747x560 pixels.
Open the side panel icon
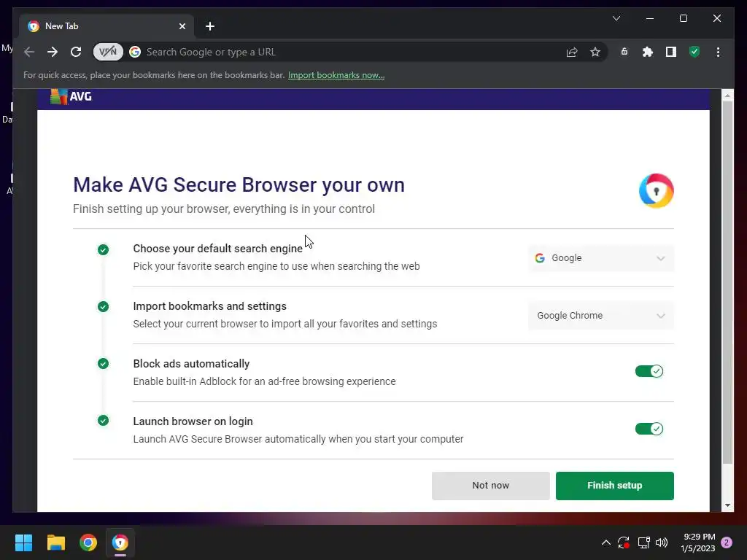tap(670, 52)
